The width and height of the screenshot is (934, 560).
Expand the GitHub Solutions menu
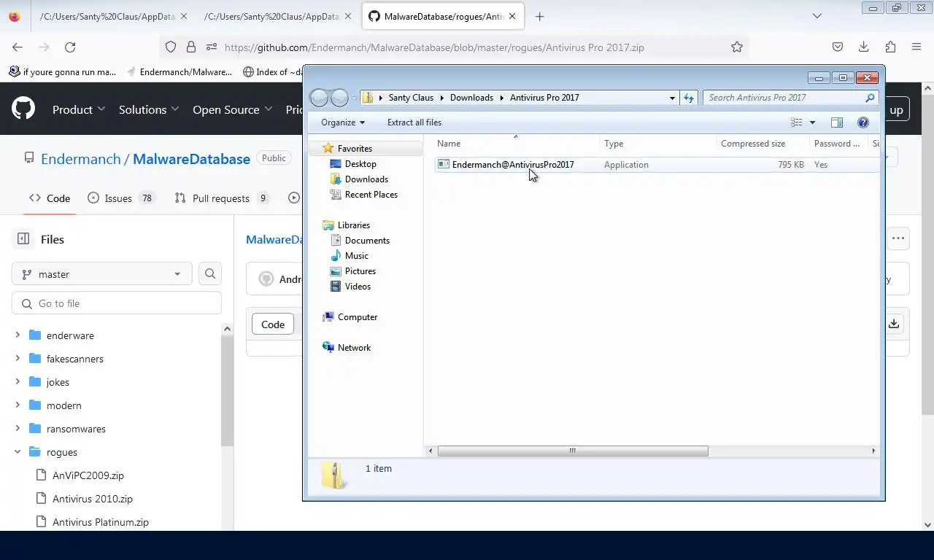coord(150,109)
